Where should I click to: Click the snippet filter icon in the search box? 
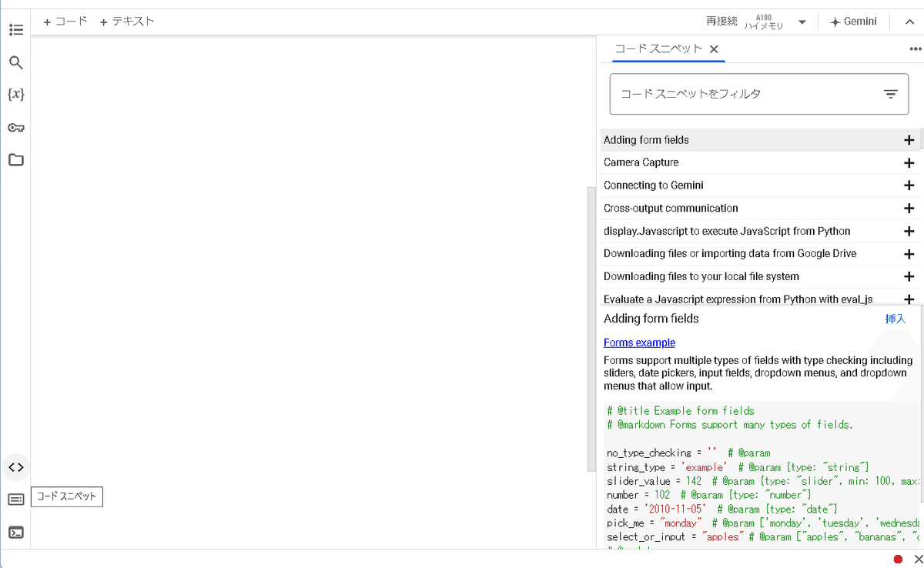pos(891,93)
